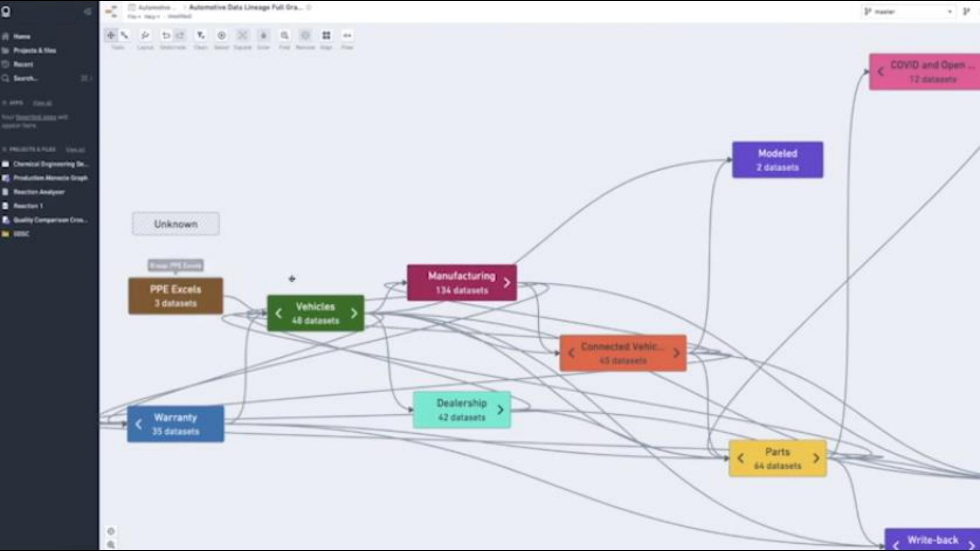Expand Warranty node left chevron

[139, 424]
